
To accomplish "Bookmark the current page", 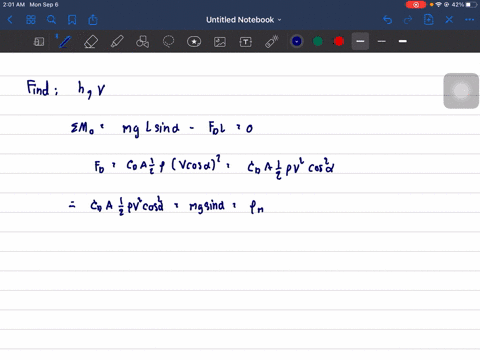I will click(x=72, y=20).
